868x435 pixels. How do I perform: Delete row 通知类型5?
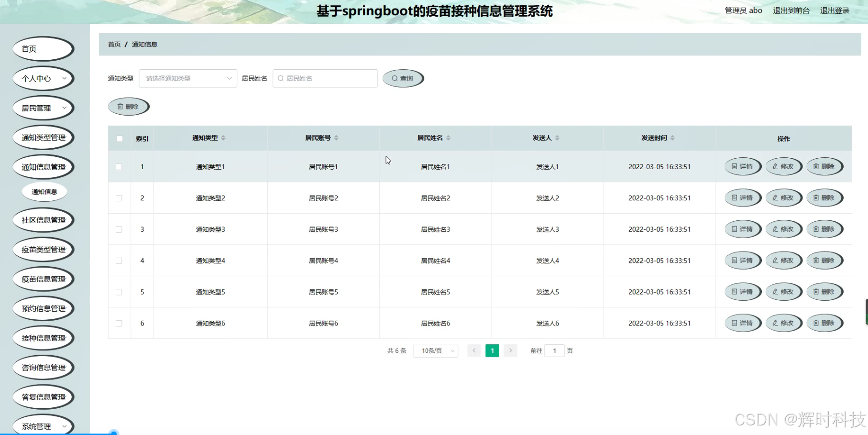point(824,292)
